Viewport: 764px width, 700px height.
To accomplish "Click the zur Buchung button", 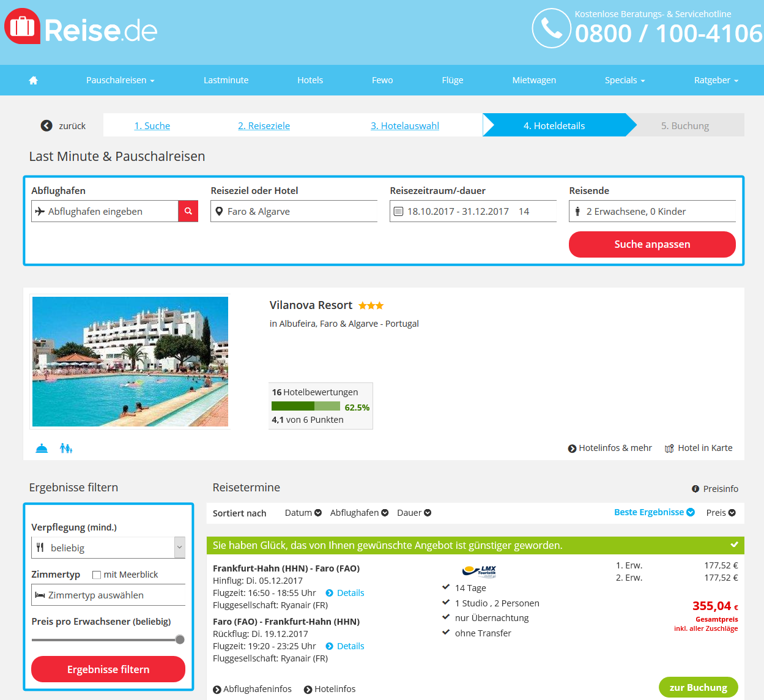I will coord(699,687).
